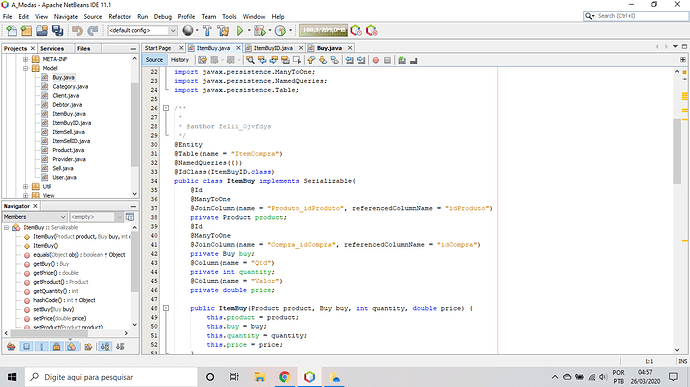Click the memory usage bar
The width and height of the screenshot is (690, 387).
click(323, 30)
